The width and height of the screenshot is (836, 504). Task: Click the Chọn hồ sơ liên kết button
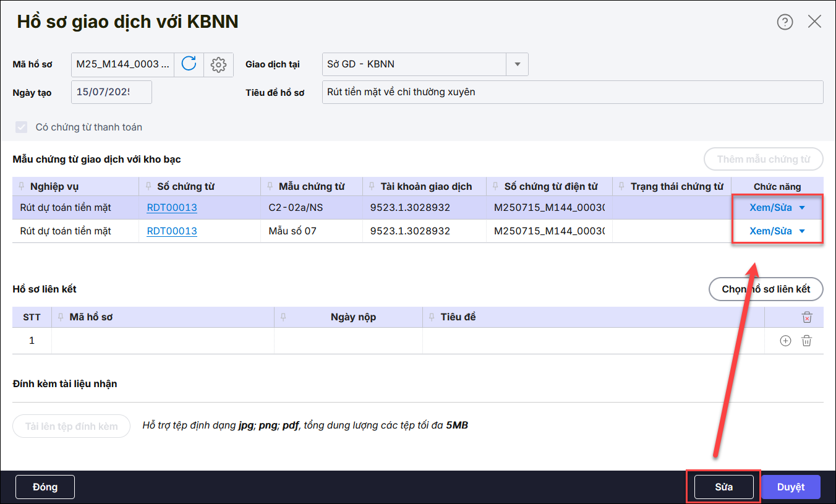click(766, 289)
